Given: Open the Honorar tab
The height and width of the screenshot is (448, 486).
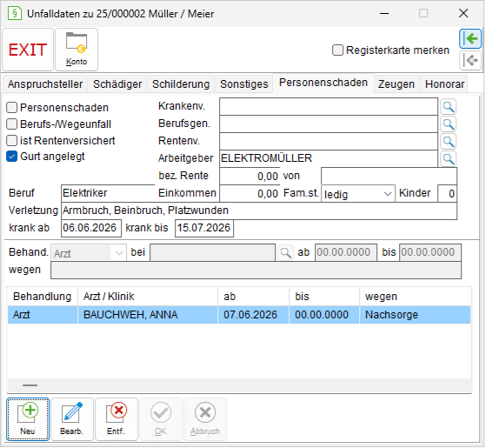Looking at the screenshot, I should point(444,84).
